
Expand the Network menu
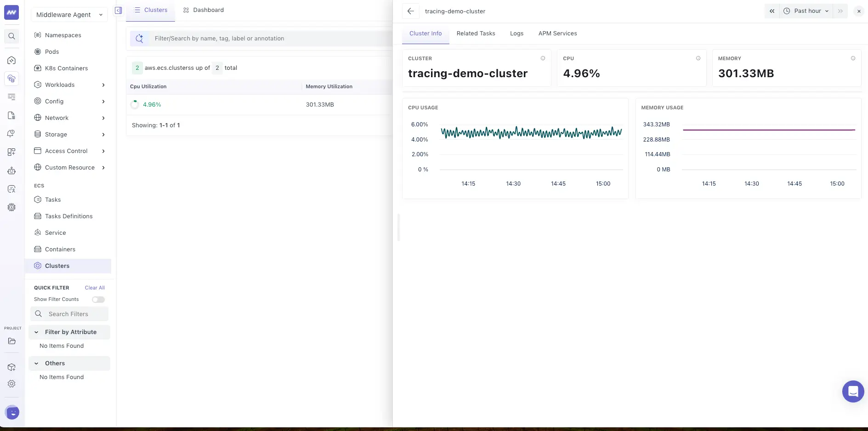tap(70, 118)
